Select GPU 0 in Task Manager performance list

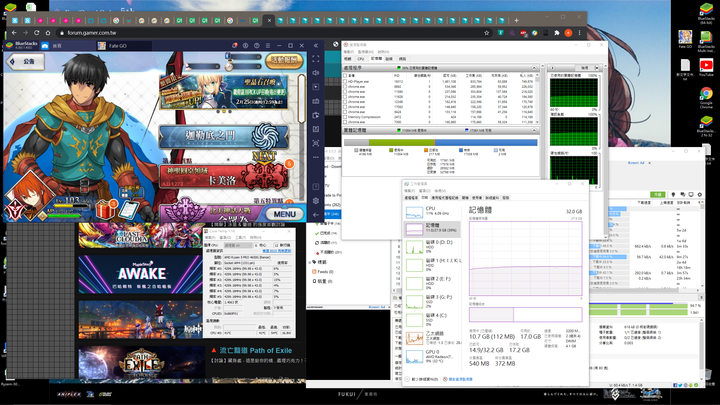(433, 356)
